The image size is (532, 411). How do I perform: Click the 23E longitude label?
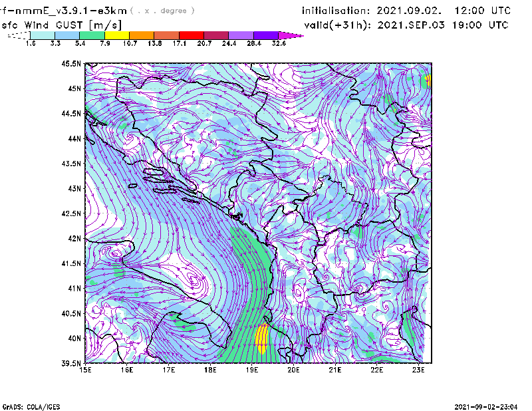tap(418, 370)
